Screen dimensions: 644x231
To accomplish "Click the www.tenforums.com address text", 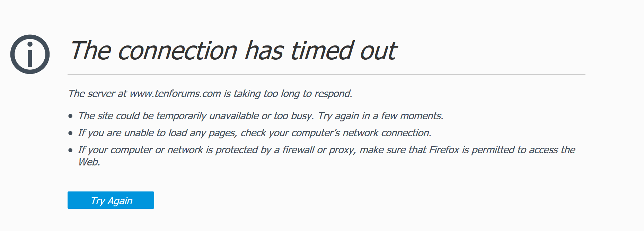I will pyautogui.click(x=175, y=94).
